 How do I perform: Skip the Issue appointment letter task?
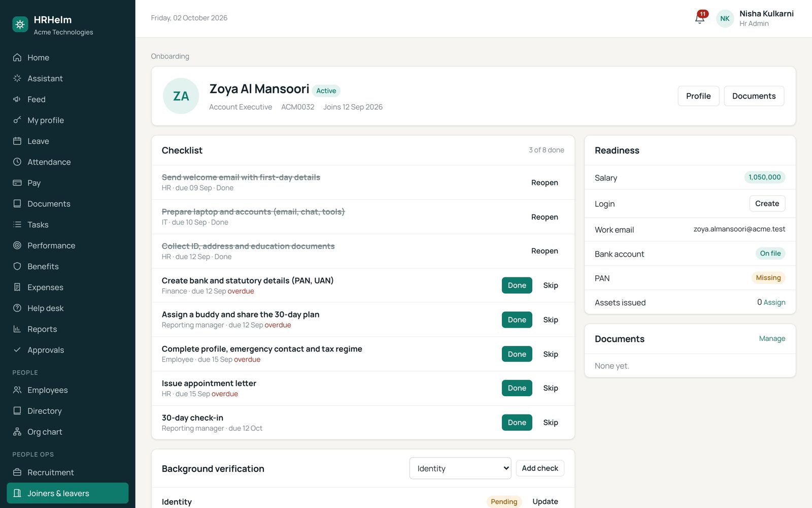551,388
